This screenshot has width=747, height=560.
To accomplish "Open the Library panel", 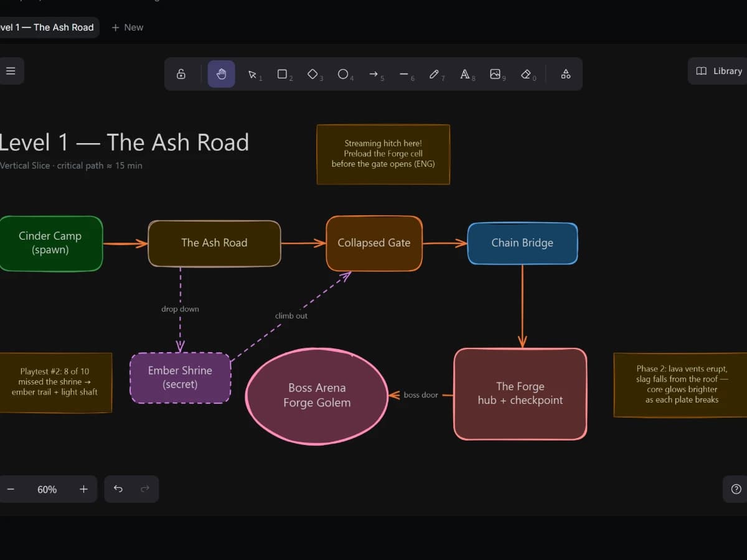I will (x=718, y=71).
